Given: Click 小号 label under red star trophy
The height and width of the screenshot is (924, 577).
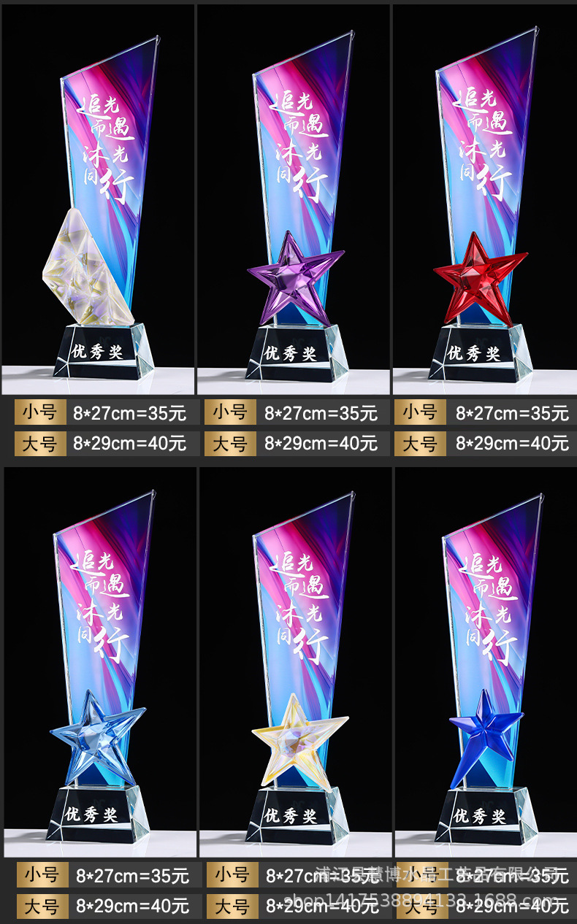Looking at the screenshot, I should [x=421, y=412].
